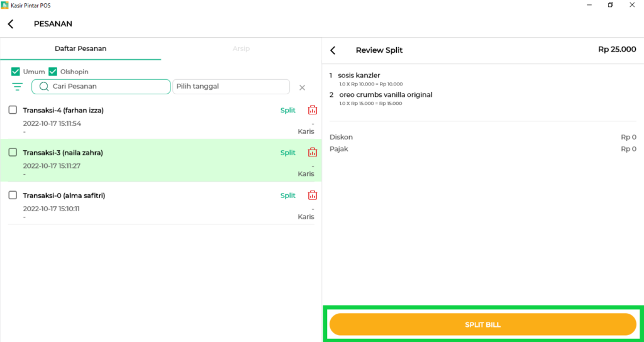Open the Pilih tanggal date picker
The height and width of the screenshot is (342, 644).
pyautogui.click(x=231, y=87)
